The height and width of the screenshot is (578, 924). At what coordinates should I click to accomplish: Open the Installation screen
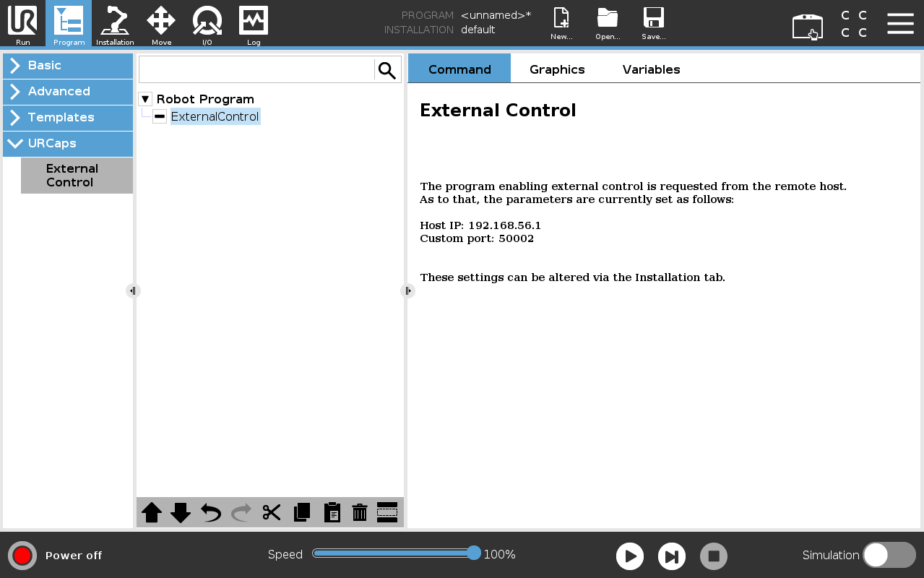pyautogui.click(x=115, y=24)
